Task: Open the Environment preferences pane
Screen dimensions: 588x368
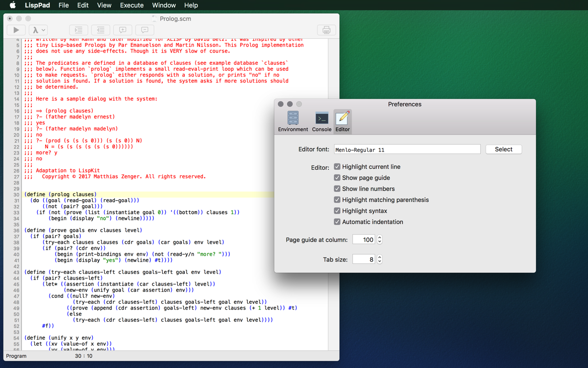Action: coord(293,121)
